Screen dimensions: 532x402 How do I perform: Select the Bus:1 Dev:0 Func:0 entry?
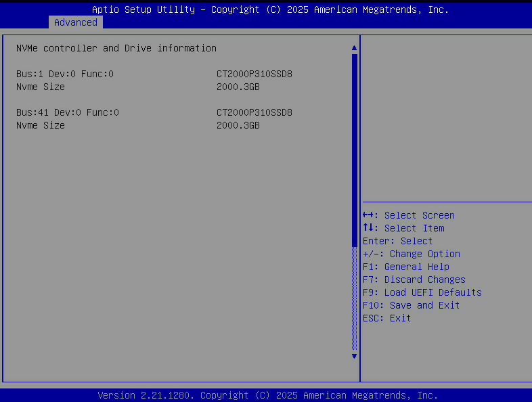pos(65,74)
